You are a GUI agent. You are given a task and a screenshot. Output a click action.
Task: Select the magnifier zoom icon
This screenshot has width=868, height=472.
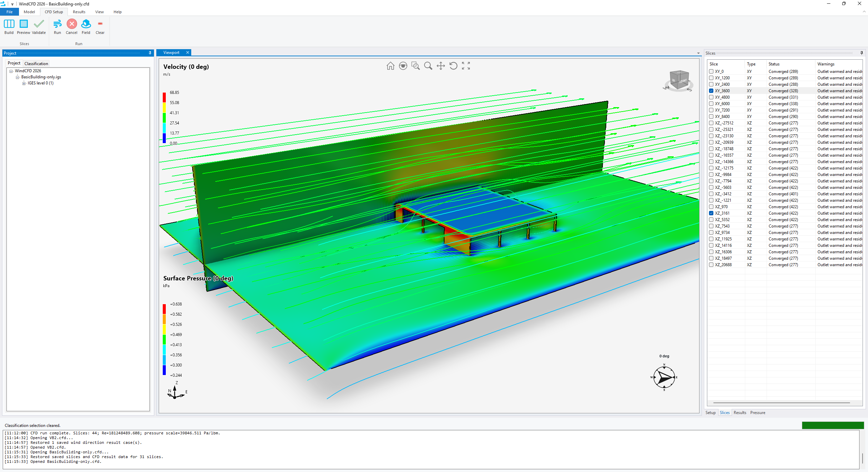[428, 66]
